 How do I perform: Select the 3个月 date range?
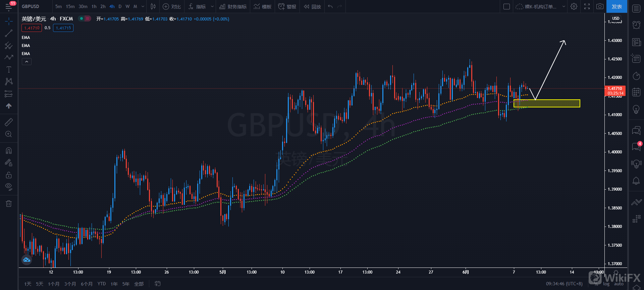click(x=70, y=284)
